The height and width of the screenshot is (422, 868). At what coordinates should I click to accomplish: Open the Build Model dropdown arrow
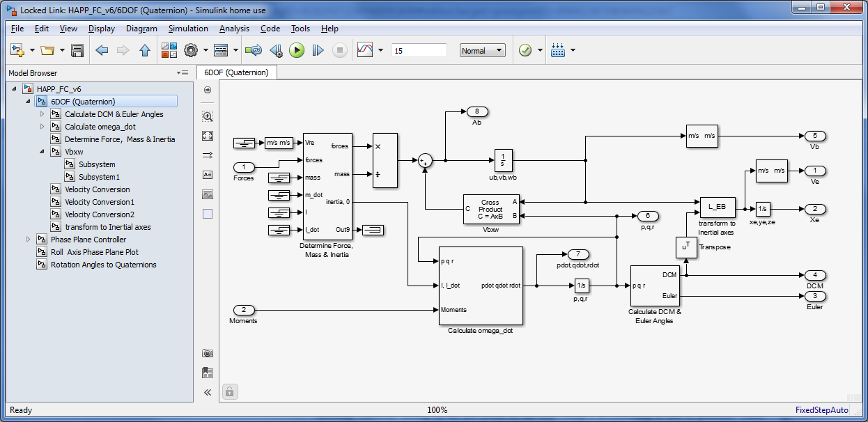(573, 50)
